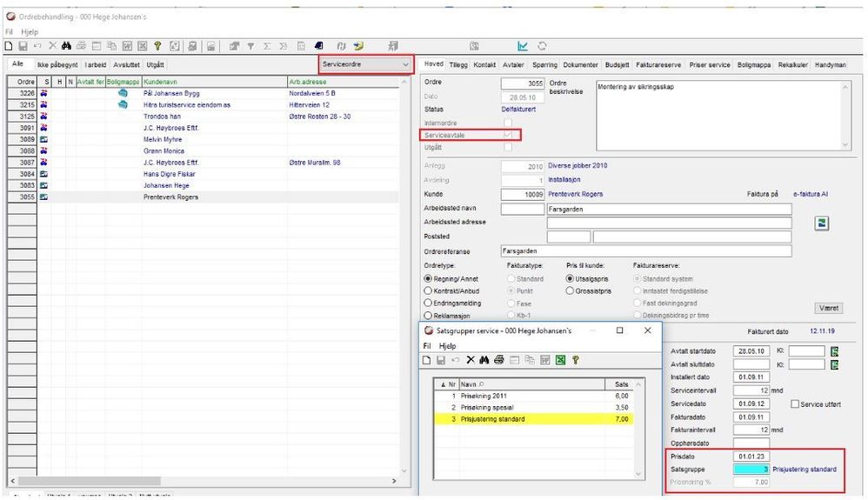Click green Excel icon in Satsgrupper window
This screenshot has height=500, width=868.
560,360
